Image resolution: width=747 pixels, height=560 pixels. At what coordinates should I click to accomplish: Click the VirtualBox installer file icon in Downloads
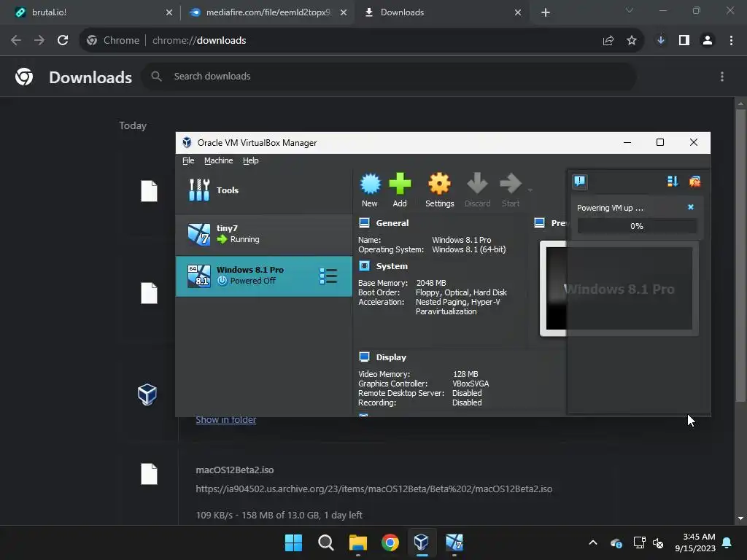[x=147, y=394]
